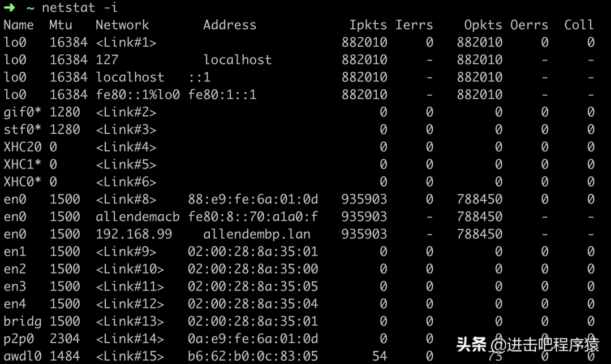Click the typed netstat -i command
611x364 pixels.
(x=80, y=7)
